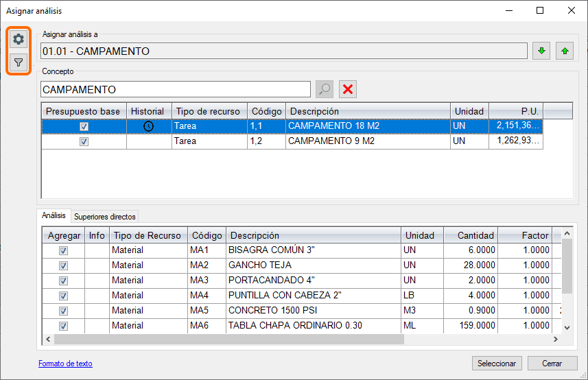Click code cell 1,2
The height and width of the screenshot is (380, 588).
coord(266,141)
